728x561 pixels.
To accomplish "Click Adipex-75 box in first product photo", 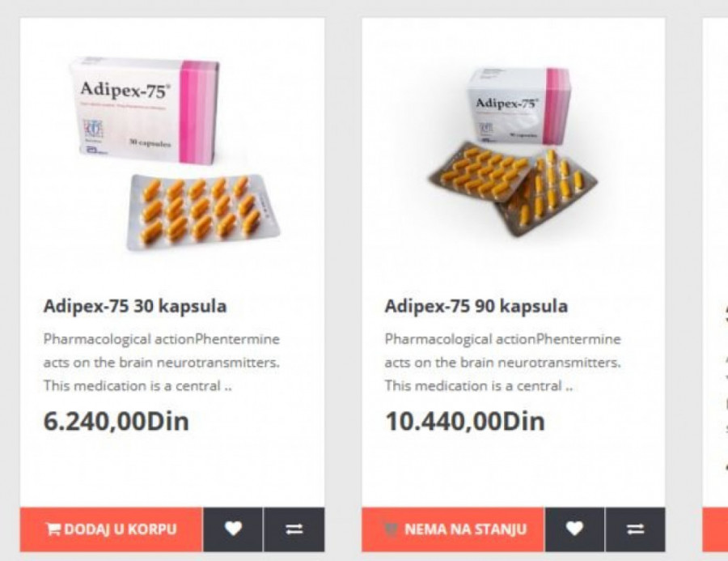I will click(x=145, y=110).
